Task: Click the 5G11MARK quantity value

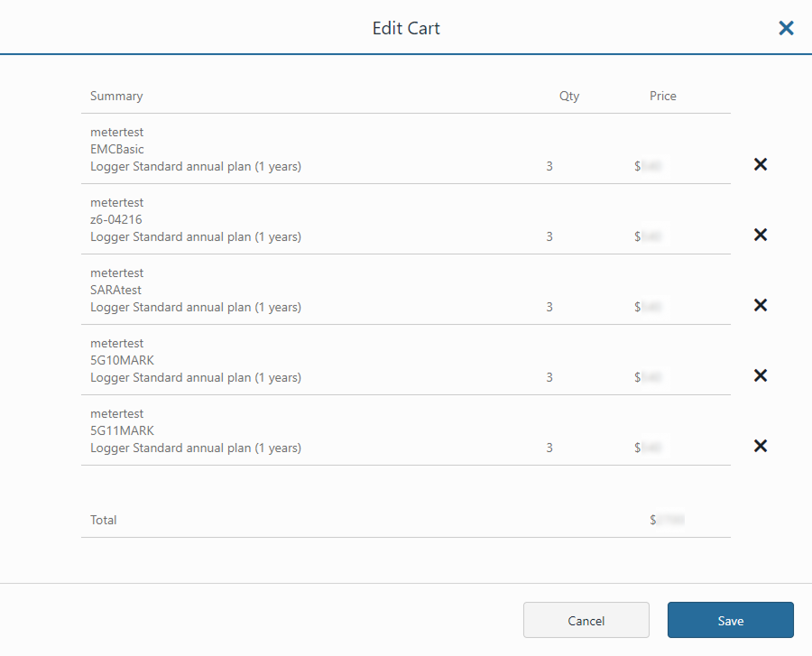Action: click(549, 448)
